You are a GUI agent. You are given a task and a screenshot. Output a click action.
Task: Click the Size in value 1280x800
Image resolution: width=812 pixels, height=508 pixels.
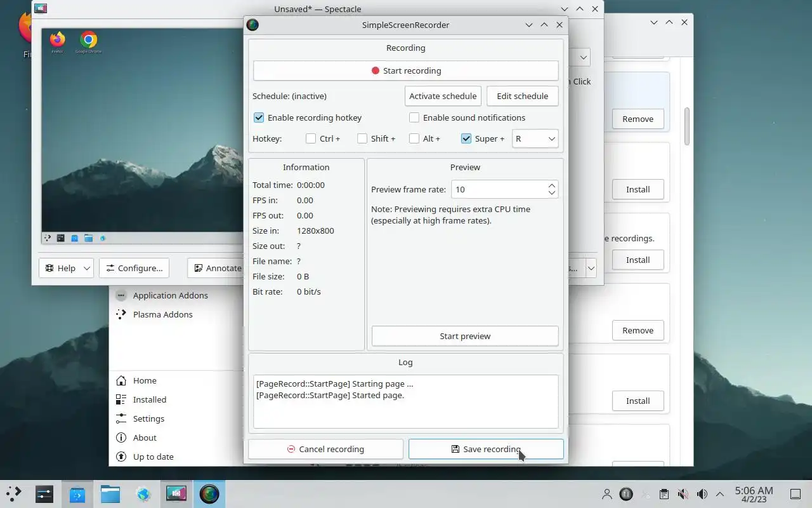pyautogui.click(x=315, y=231)
